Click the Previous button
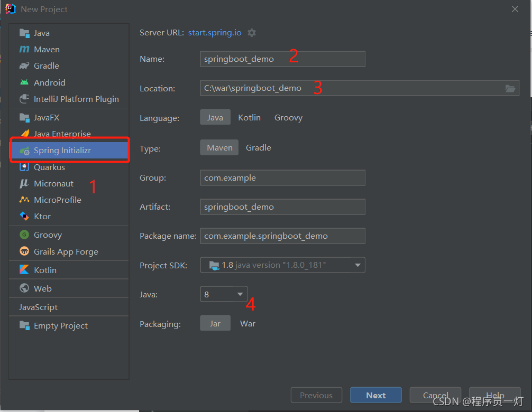532x412 pixels. point(316,395)
